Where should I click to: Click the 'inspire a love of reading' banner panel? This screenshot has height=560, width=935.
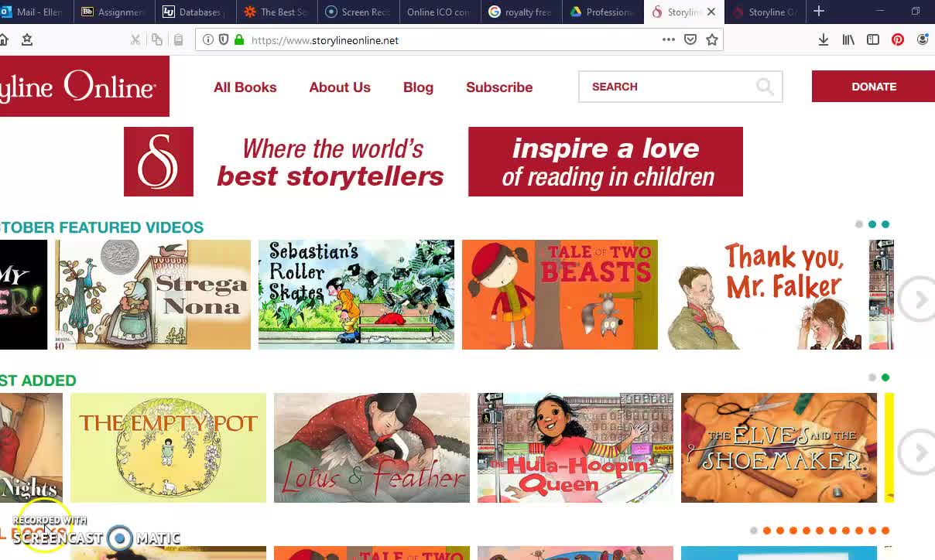pos(605,162)
